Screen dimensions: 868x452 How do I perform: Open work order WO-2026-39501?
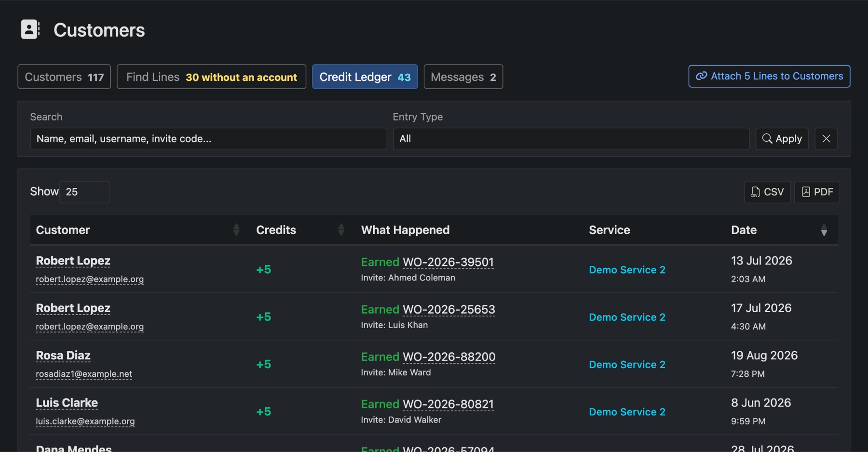[448, 262]
